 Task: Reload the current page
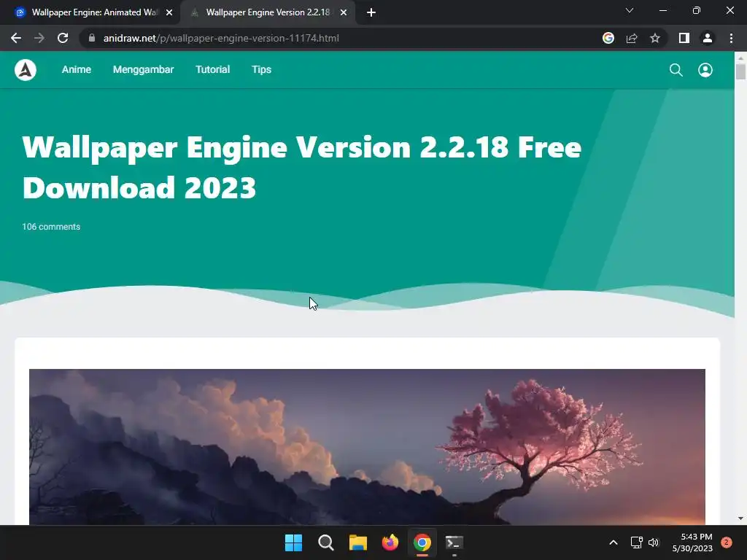tap(63, 38)
